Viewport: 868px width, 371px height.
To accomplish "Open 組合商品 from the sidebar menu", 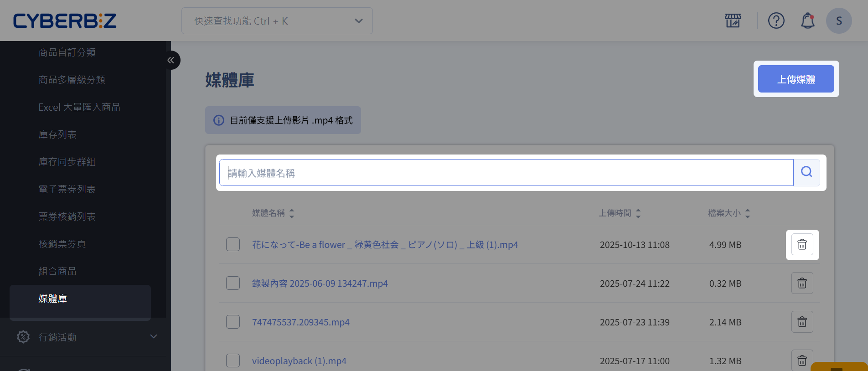I will [x=57, y=271].
